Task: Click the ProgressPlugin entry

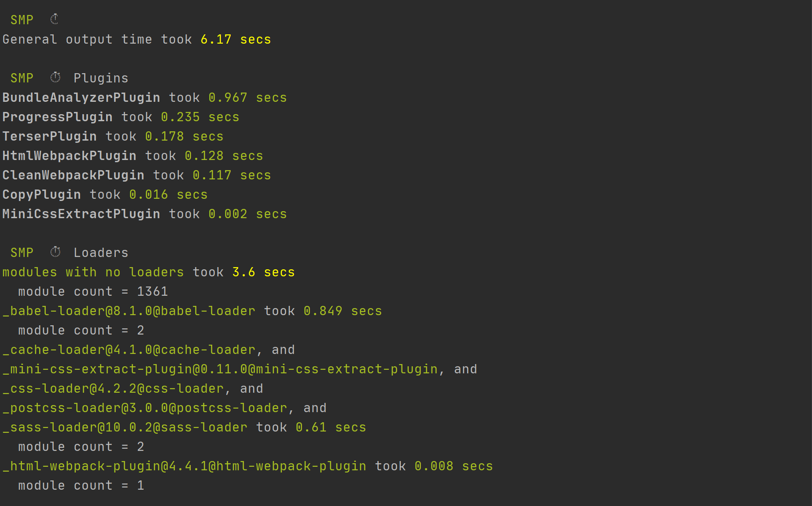Action: 58,117
